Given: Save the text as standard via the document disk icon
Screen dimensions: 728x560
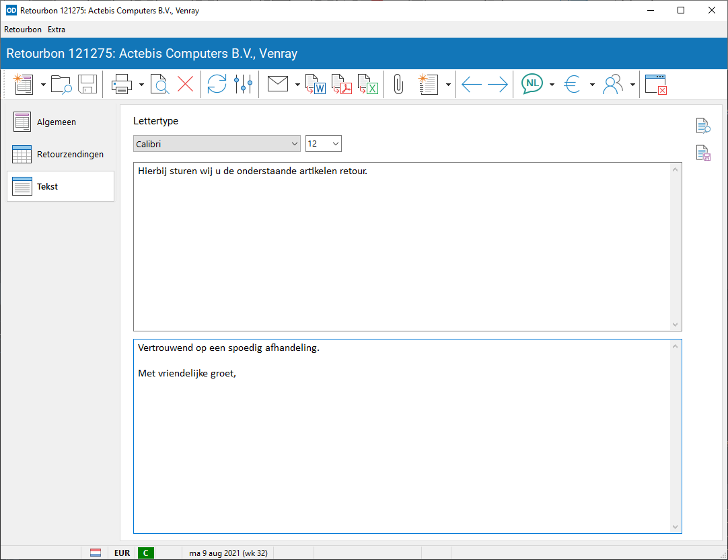Looking at the screenshot, I should tap(703, 153).
